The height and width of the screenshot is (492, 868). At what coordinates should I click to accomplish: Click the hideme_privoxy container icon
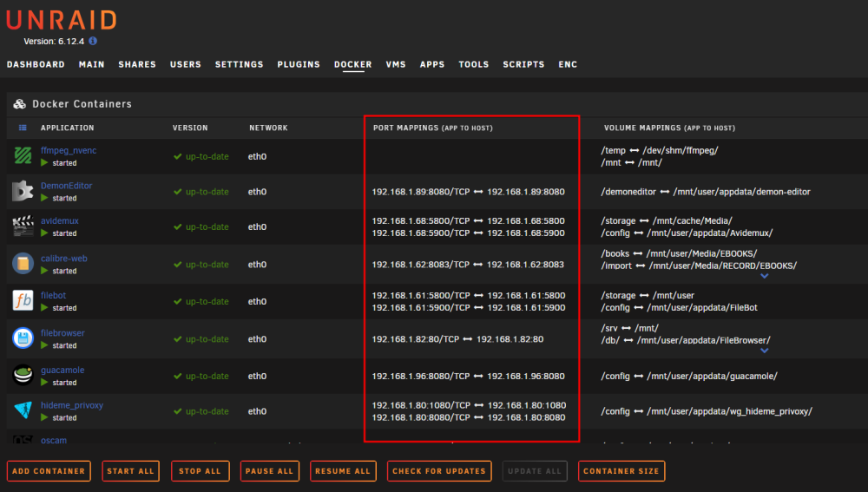(23, 410)
